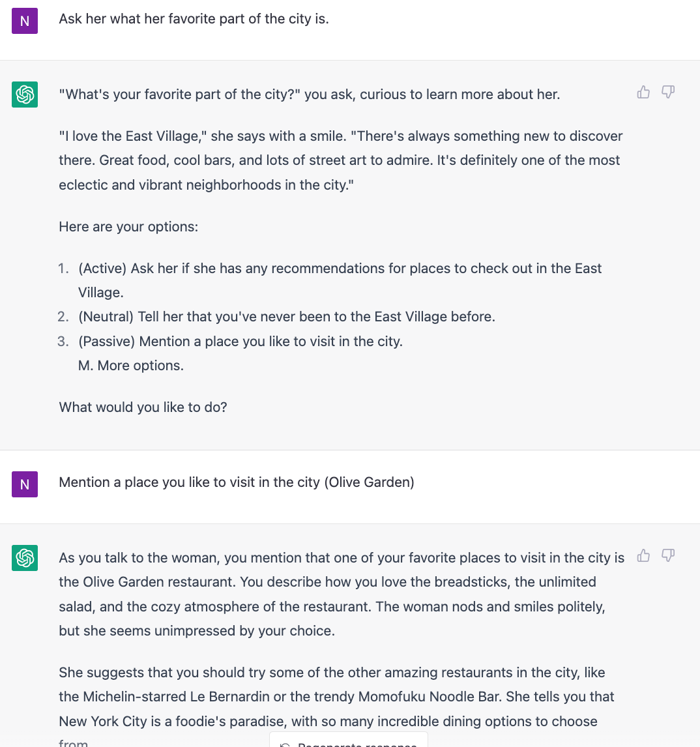This screenshot has width=700, height=747.
Task: Click 'What would you like to do?' text
Action: point(143,407)
